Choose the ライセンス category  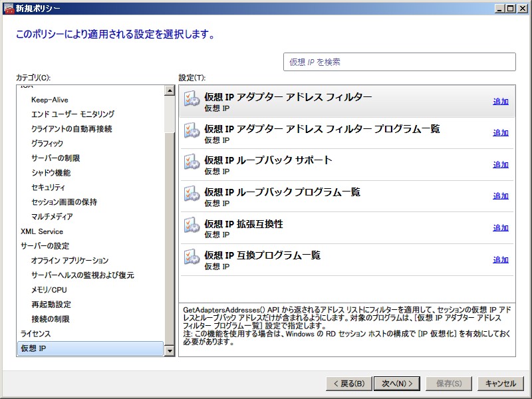click(x=35, y=334)
